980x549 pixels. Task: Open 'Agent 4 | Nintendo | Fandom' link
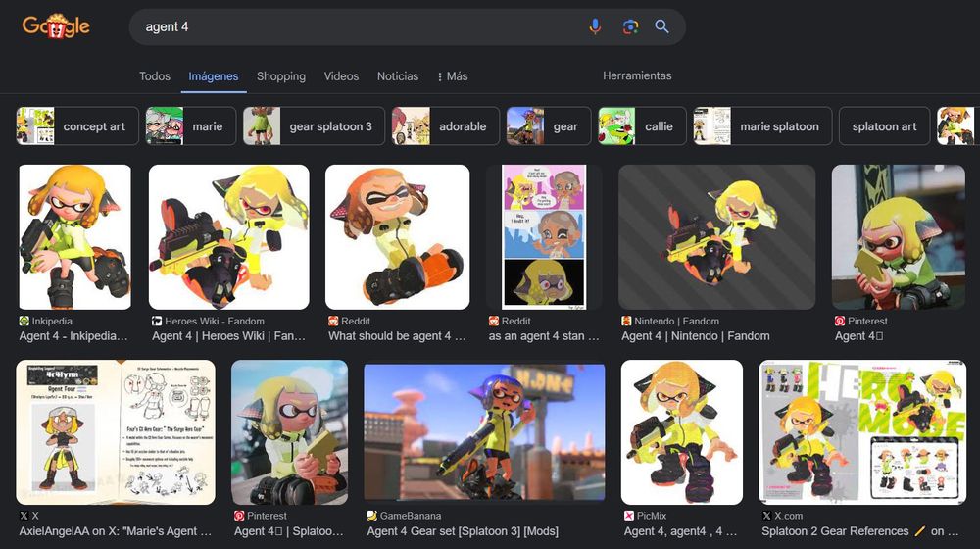[696, 336]
